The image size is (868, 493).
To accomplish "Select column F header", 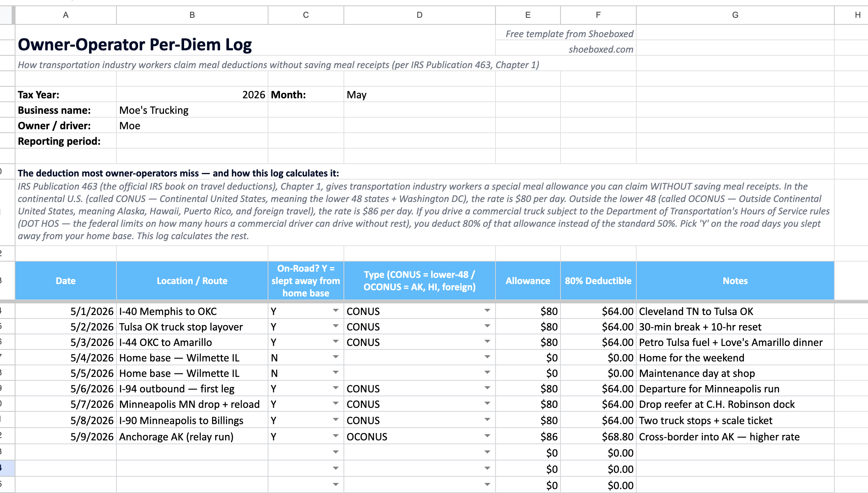I will pyautogui.click(x=598, y=15).
